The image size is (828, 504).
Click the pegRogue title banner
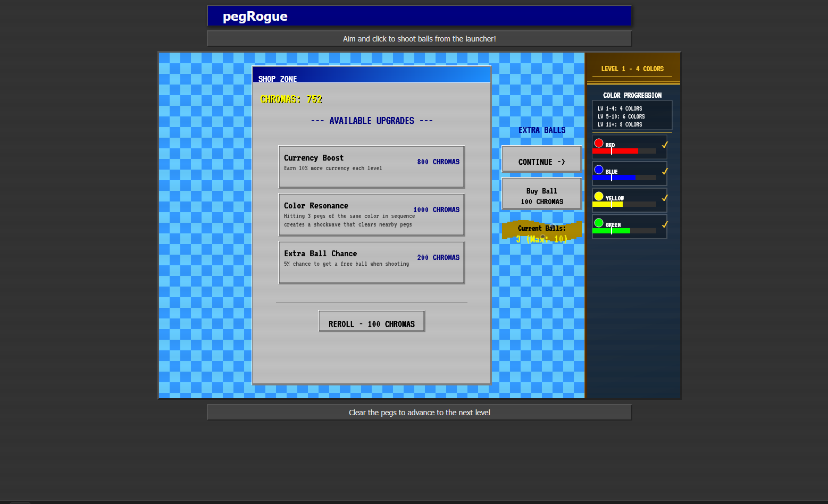click(x=419, y=16)
